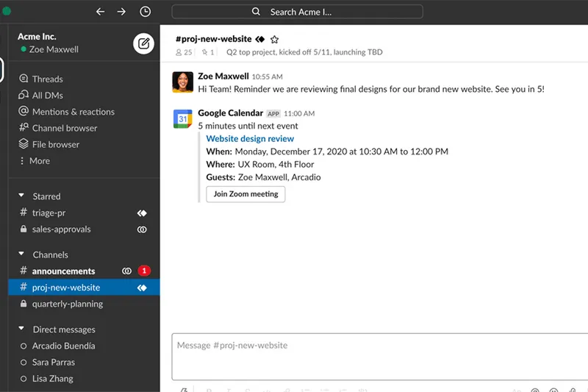The width and height of the screenshot is (588, 392).
Task: Click the rings icon beside sales-approvals
Action: point(142,229)
